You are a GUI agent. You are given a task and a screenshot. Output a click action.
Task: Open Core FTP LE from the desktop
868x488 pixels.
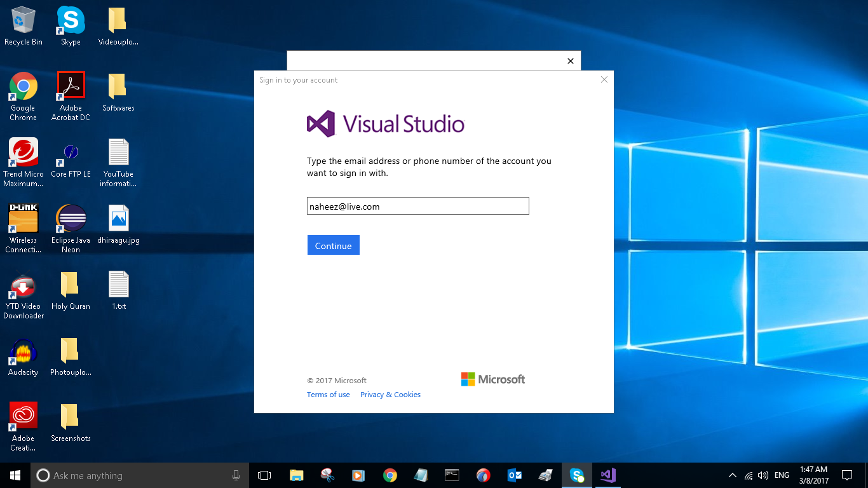pos(70,152)
